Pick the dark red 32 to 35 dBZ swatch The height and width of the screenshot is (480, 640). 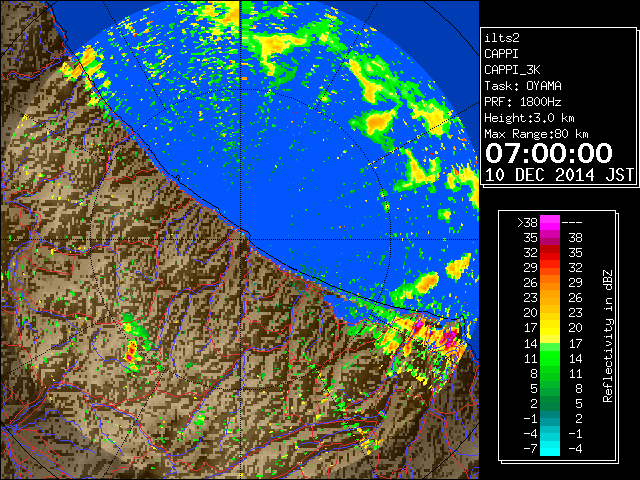(x=550, y=253)
